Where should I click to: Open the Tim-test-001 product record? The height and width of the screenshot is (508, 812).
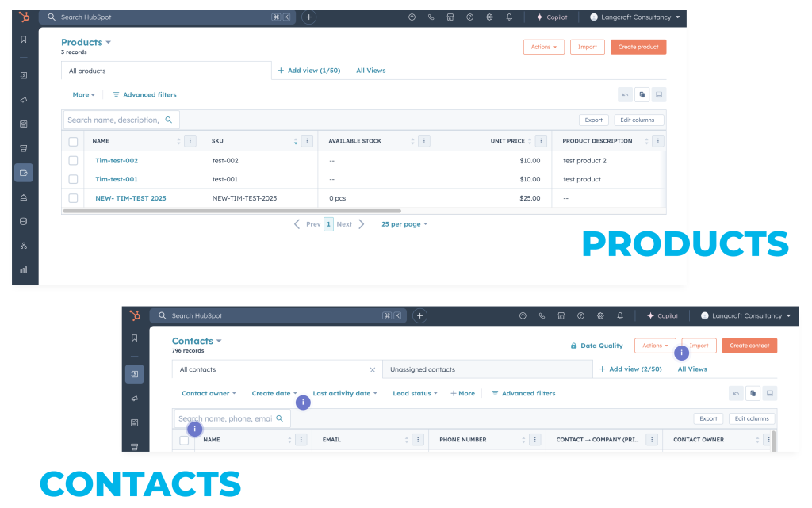pyautogui.click(x=117, y=179)
